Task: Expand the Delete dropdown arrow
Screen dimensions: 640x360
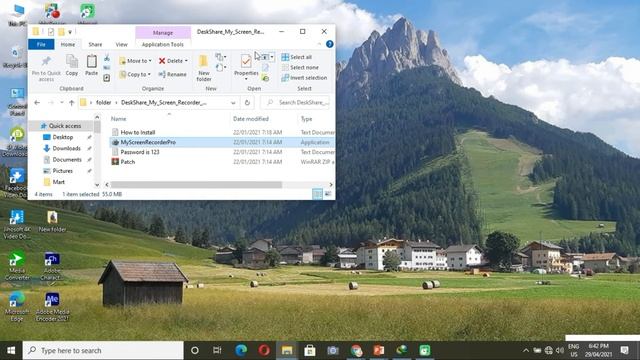Action: click(186, 61)
